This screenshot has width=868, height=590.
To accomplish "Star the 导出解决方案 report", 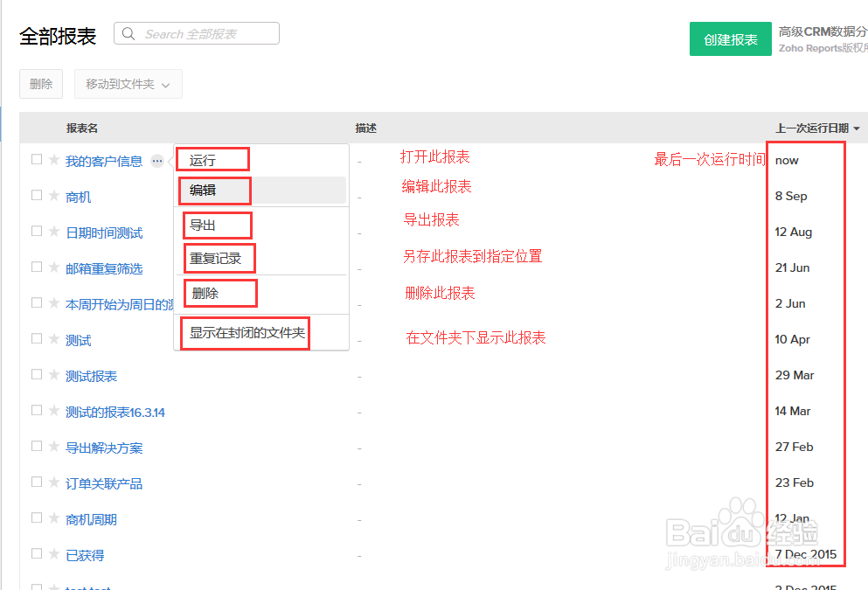I will coord(54,447).
